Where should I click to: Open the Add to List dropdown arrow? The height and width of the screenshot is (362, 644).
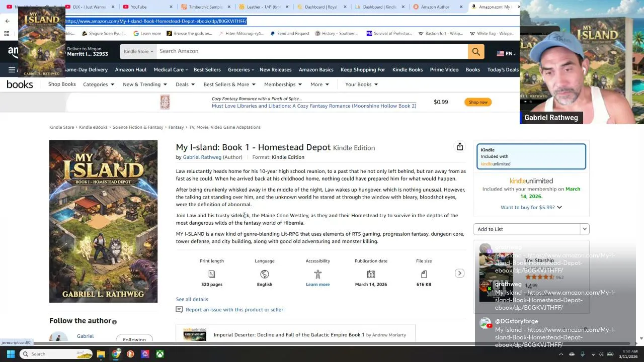pyautogui.click(x=584, y=229)
